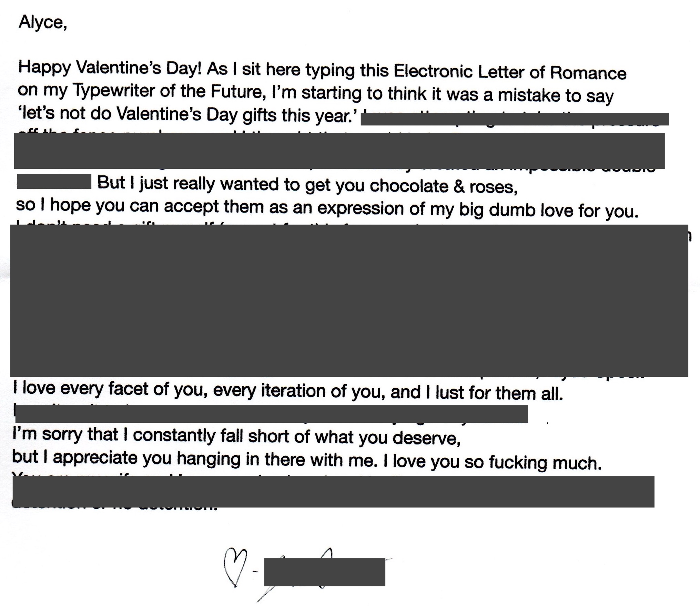700x606 pixels.
Task: Click the ampersand between chocolate and roses
Action: pos(458,187)
